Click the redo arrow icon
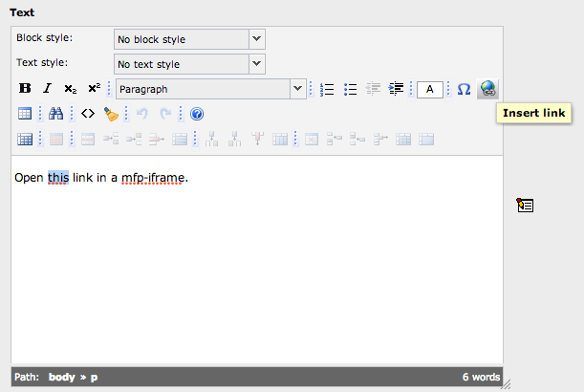The height and width of the screenshot is (392, 584). pyautogui.click(x=165, y=114)
